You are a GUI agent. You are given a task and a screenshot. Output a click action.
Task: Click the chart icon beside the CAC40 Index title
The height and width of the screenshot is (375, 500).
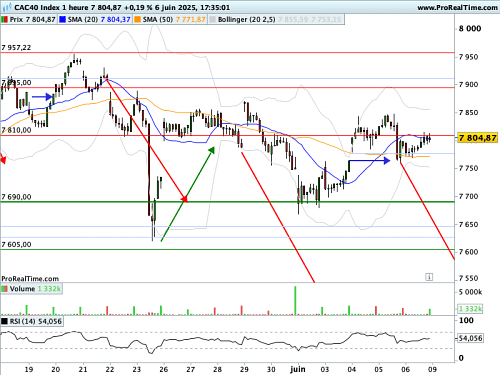7,7
